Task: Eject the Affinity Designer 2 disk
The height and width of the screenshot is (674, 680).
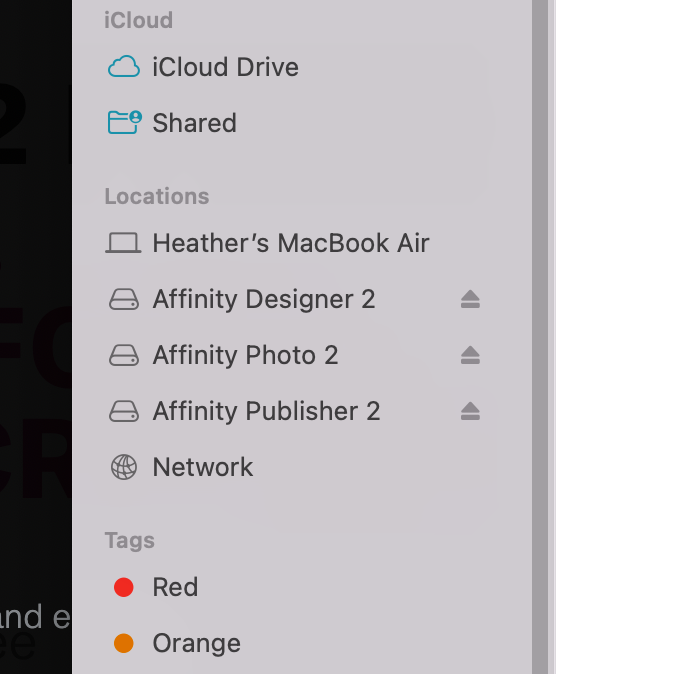Action: [470, 299]
